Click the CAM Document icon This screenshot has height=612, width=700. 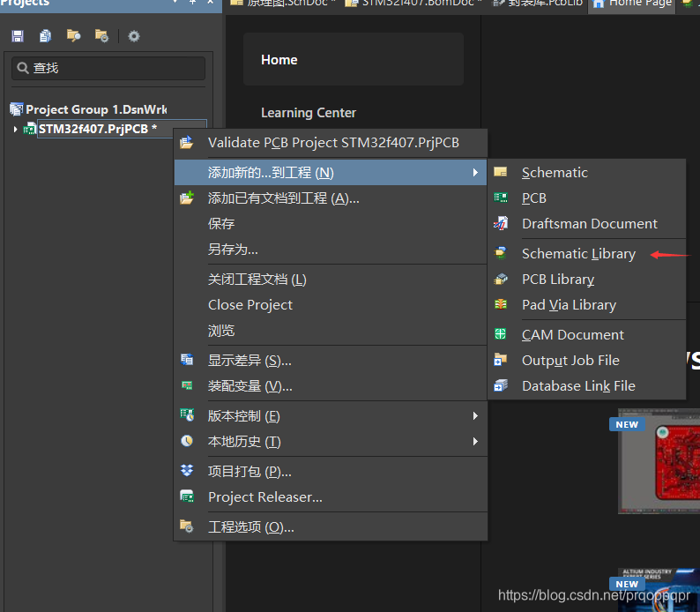pos(501,335)
